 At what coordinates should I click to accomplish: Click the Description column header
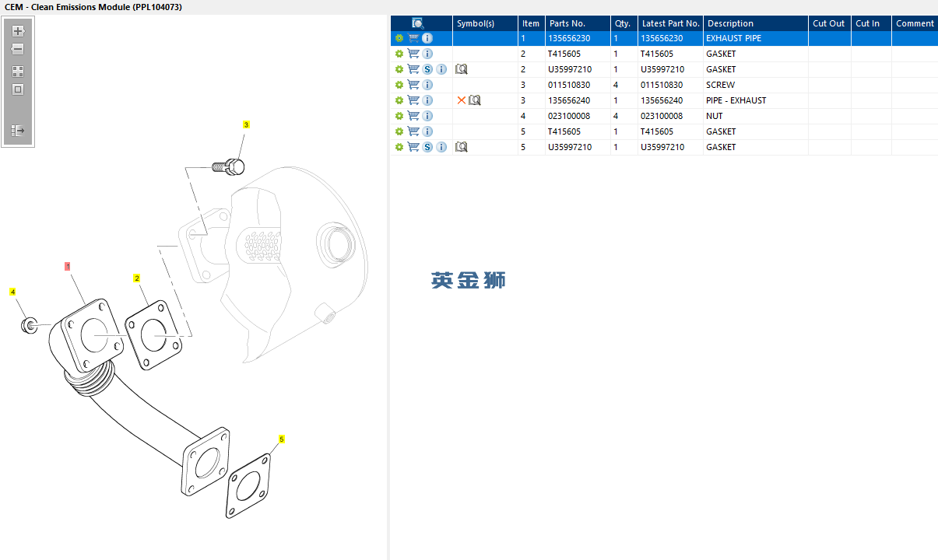[x=756, y=23]
